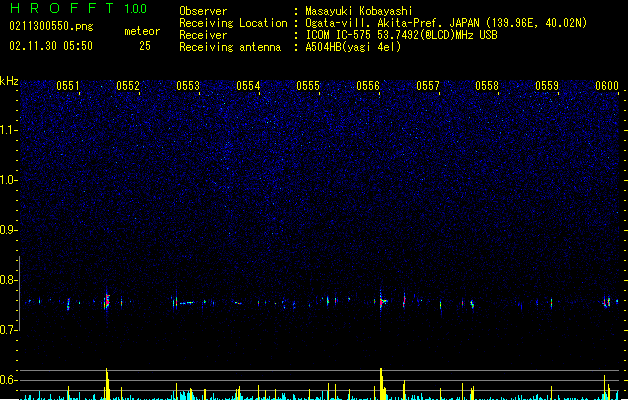The height and width of the screenshot is (400, 629).
Task: Click the tall yellow power spike before 0552
Action: click(107, 384)
